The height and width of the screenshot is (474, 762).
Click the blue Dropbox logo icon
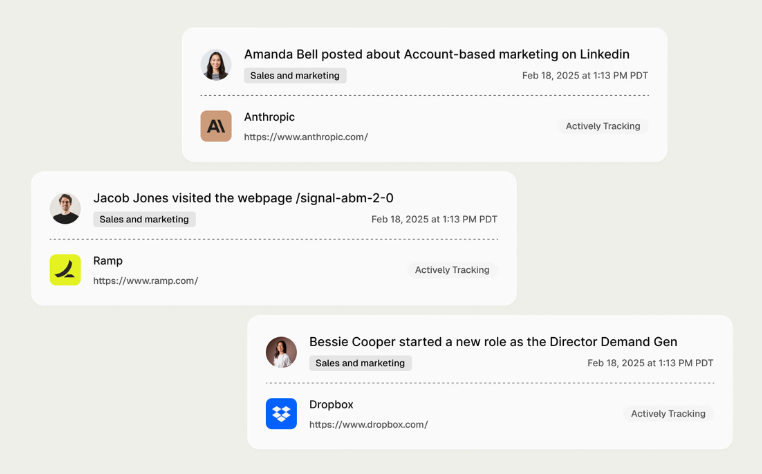[281, 413]
